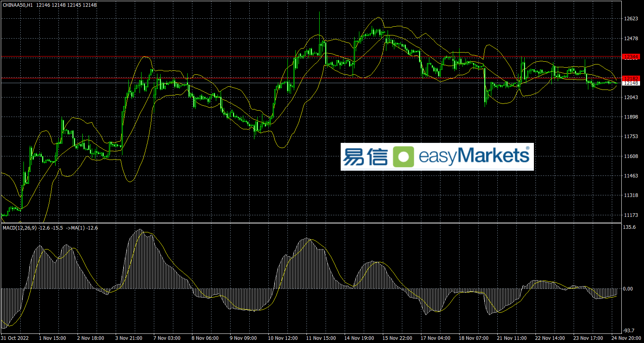Click the 7 Nov 03:00 time label
Viewport: 644px width, 343px height.
[167, 338]
